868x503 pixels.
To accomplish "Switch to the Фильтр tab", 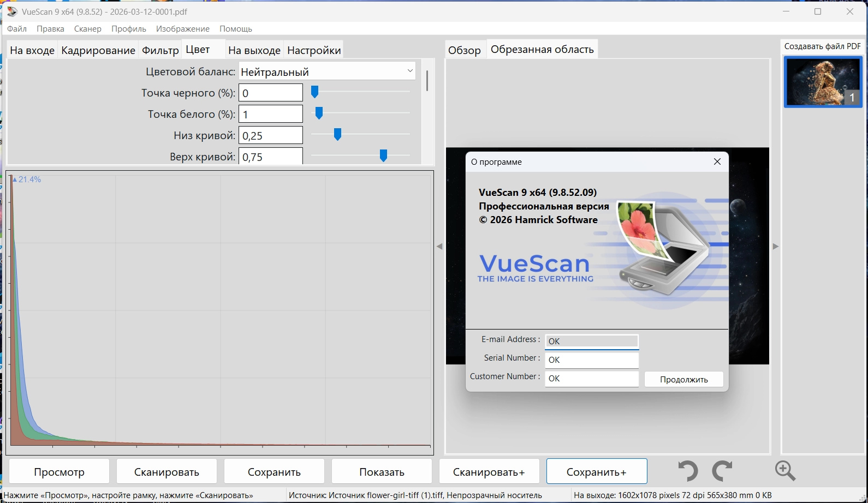I will tap(160, 50).
